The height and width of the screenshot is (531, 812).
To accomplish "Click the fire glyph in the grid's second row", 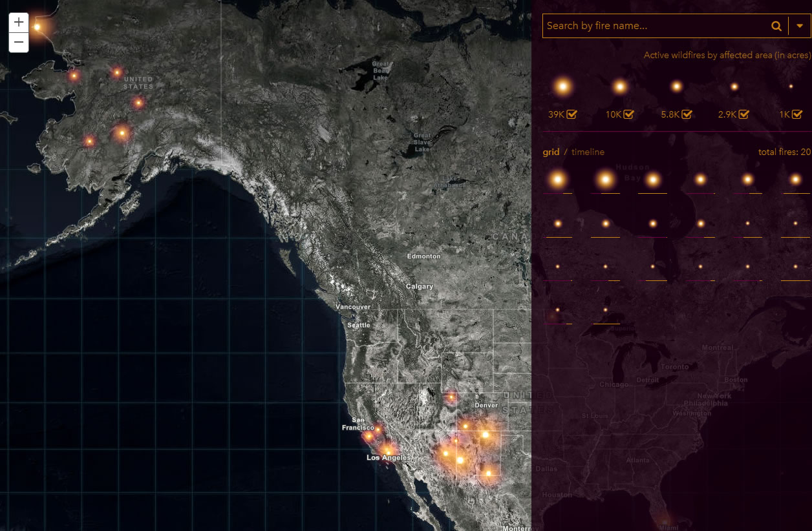I will coord(558,223).
